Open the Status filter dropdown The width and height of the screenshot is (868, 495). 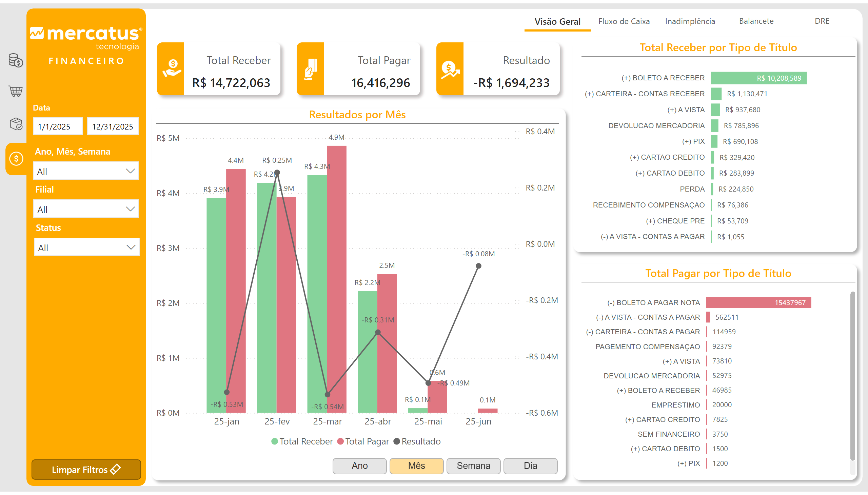coord(86,248)
